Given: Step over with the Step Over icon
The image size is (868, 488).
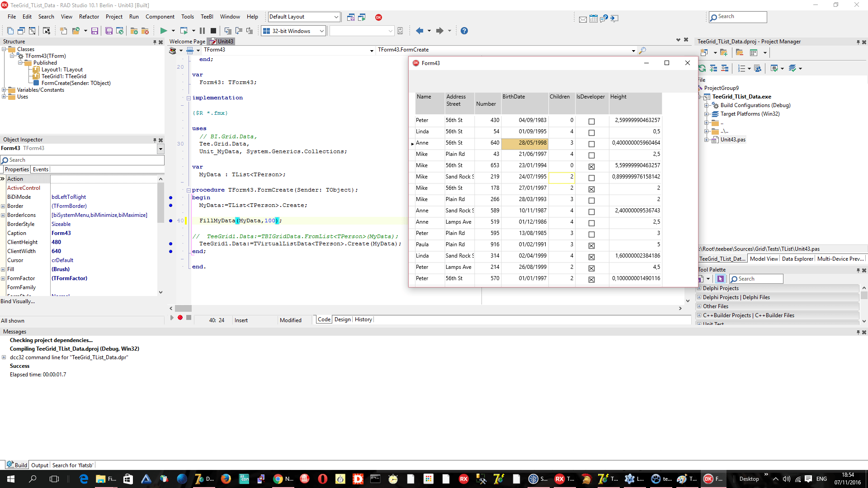Looking at the screenshot, I should pyautogui.click(x=239, y=31).
